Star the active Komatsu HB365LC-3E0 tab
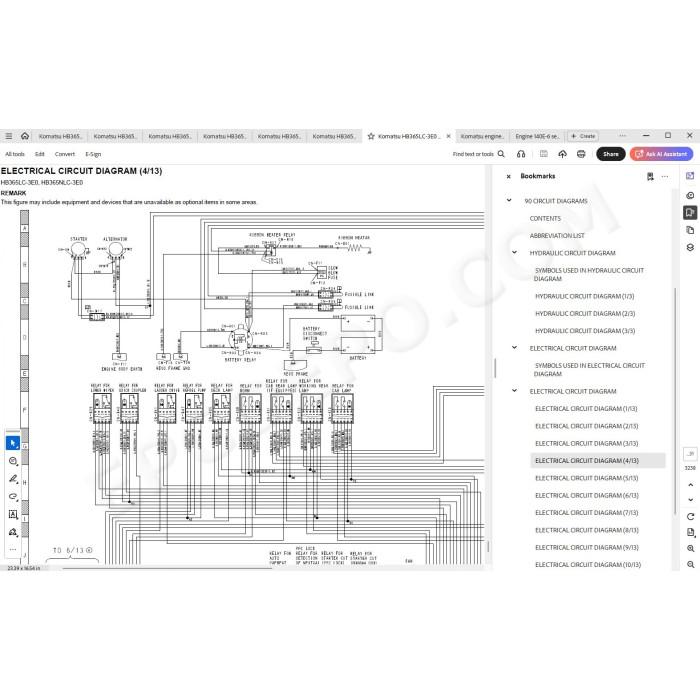Image resolution: width=700 pixels, height=700 pixels. point(371,136)
